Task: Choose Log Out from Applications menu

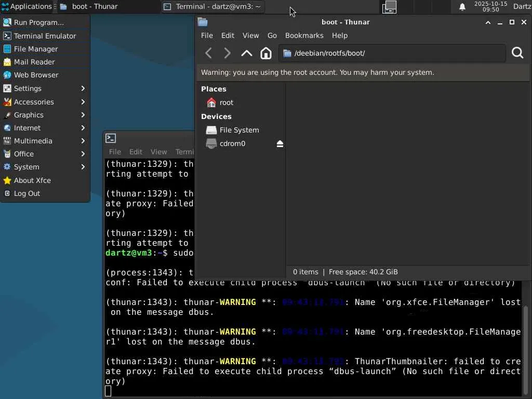Action: coord(45,193)
